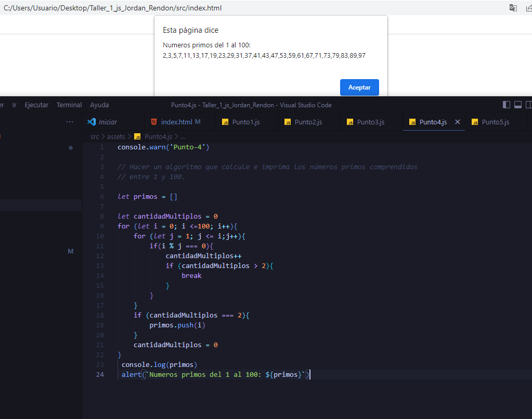Viewport: 532px width, 419px height.
Task: Click the assets breadcrumb segment
Action: click(x=116, y=136)
